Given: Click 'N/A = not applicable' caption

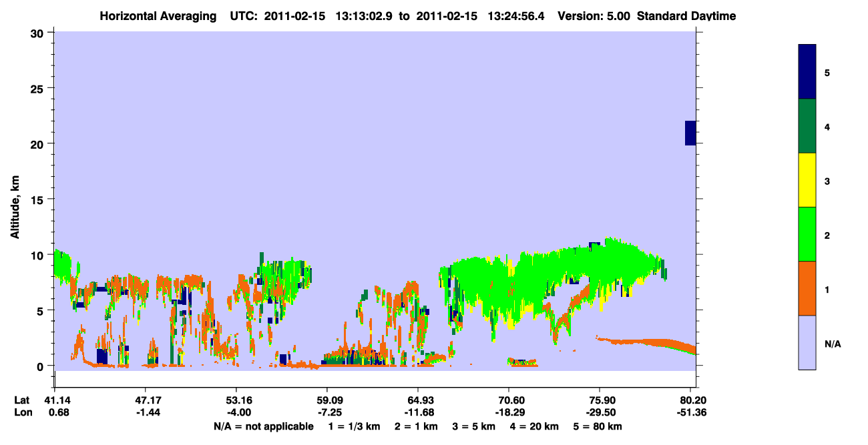Looking at the screenshot, I should pyautogui.click(x=263, y=426).
